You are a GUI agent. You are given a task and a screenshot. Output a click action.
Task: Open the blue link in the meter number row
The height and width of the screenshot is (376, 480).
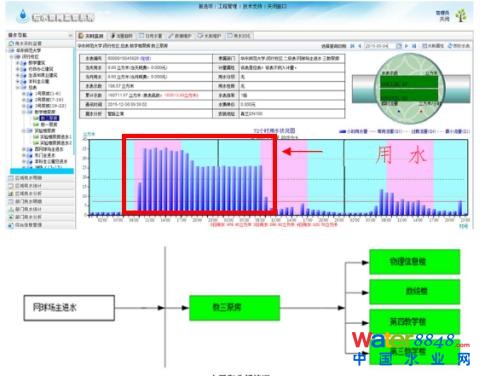(x=146, y=58)
